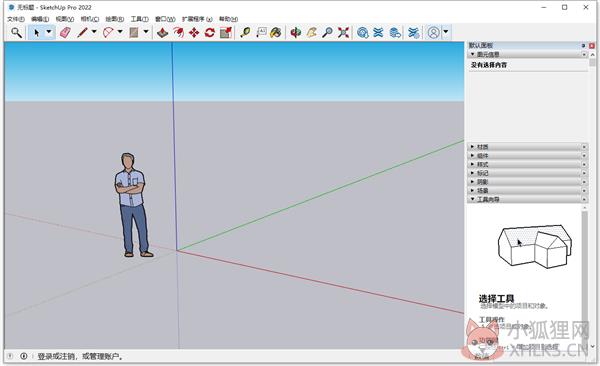Pin the default tray panel

tap(584, 46)
